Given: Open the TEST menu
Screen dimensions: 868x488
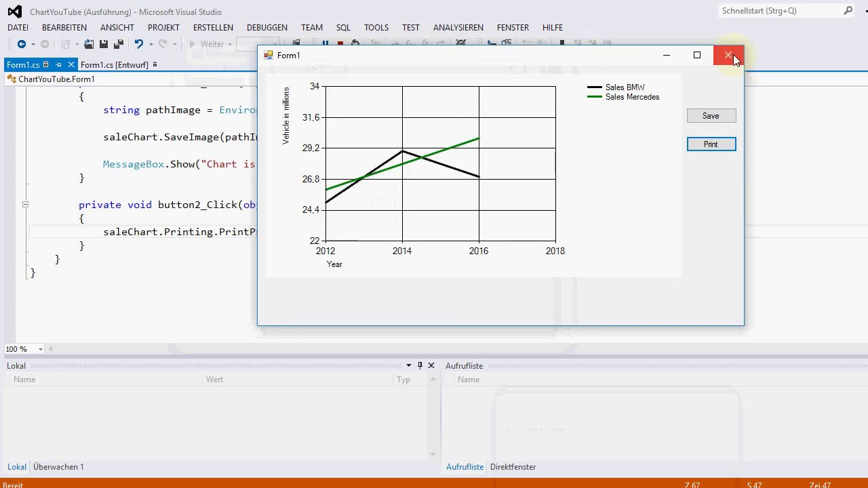Looking at the screenshot, I should click(x=411, y=28).
